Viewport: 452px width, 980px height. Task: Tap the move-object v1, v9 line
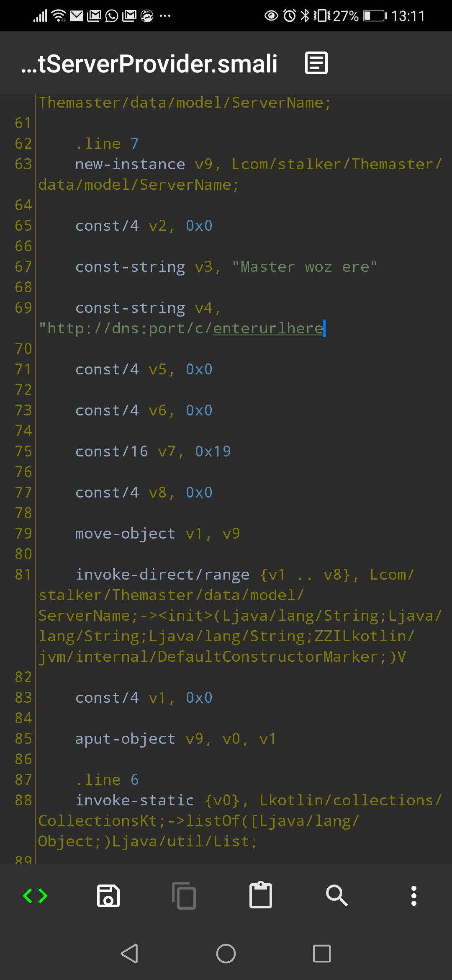[x=157, y=534]
